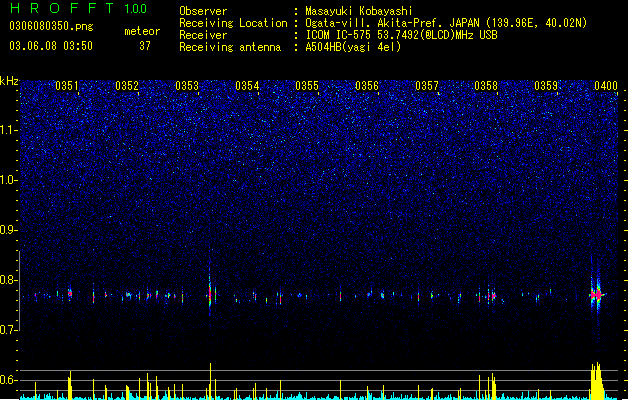
Task: Click the 0353 time marker
Action: coord(187,86)
